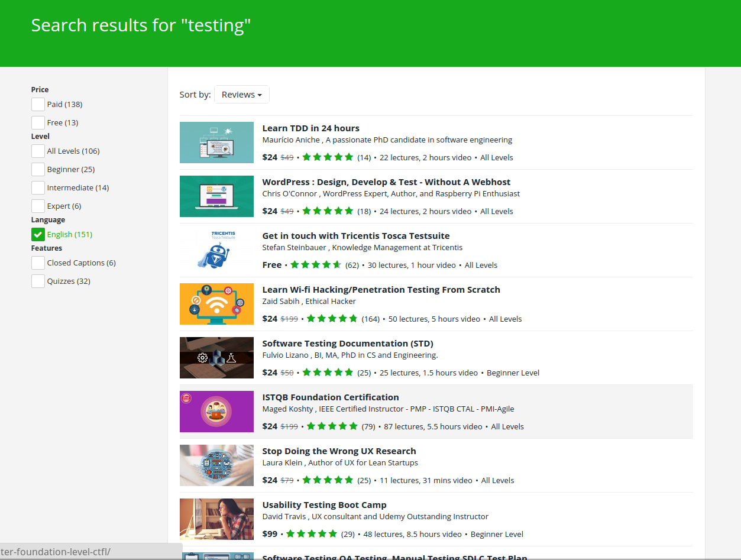Uncheck the English (151) language filter

pos(38,235)
